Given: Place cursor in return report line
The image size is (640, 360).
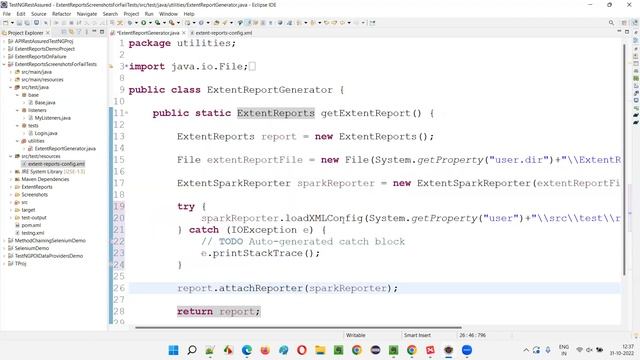Looking at the screenshot, I should pyautogui.click(x=218, y=311).
